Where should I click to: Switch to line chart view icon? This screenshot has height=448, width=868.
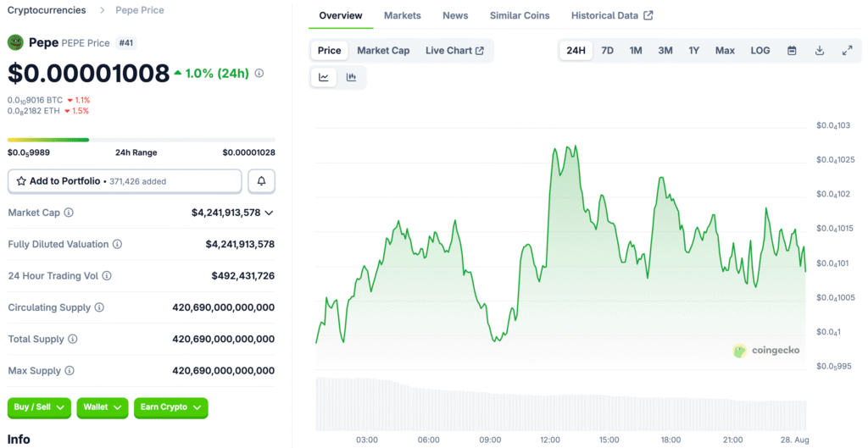[324, 77]
